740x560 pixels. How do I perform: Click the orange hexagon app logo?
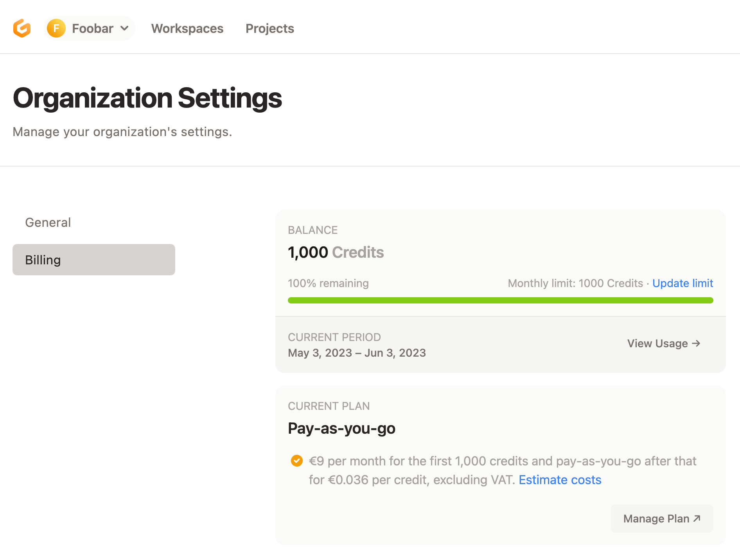[x=22, y=28]
